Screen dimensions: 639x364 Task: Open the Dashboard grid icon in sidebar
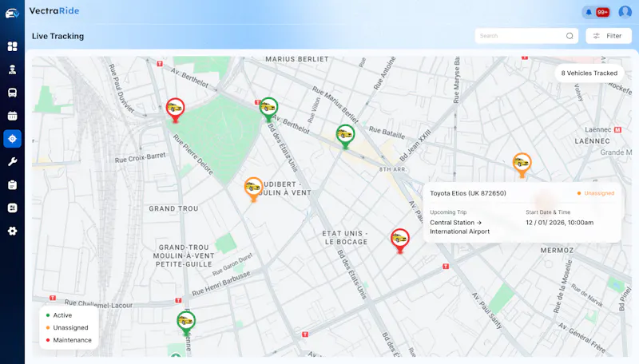click(x=12, y=46)
